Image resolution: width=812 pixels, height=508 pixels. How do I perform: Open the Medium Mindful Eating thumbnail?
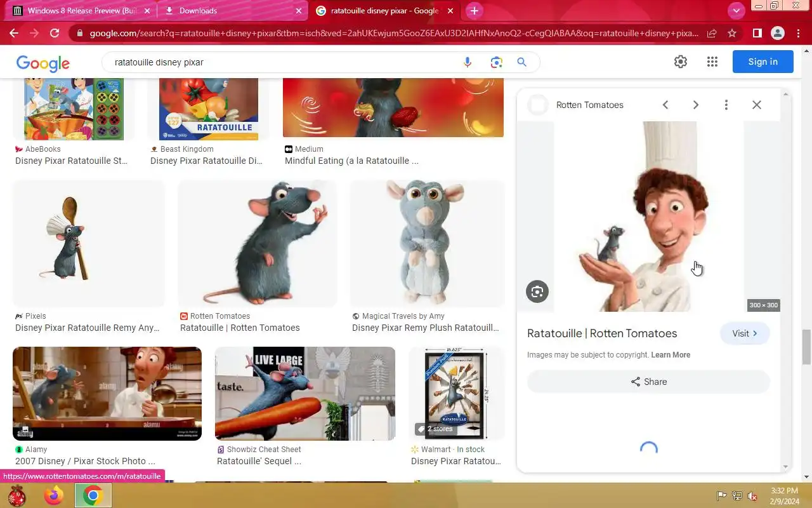(393, 108)
